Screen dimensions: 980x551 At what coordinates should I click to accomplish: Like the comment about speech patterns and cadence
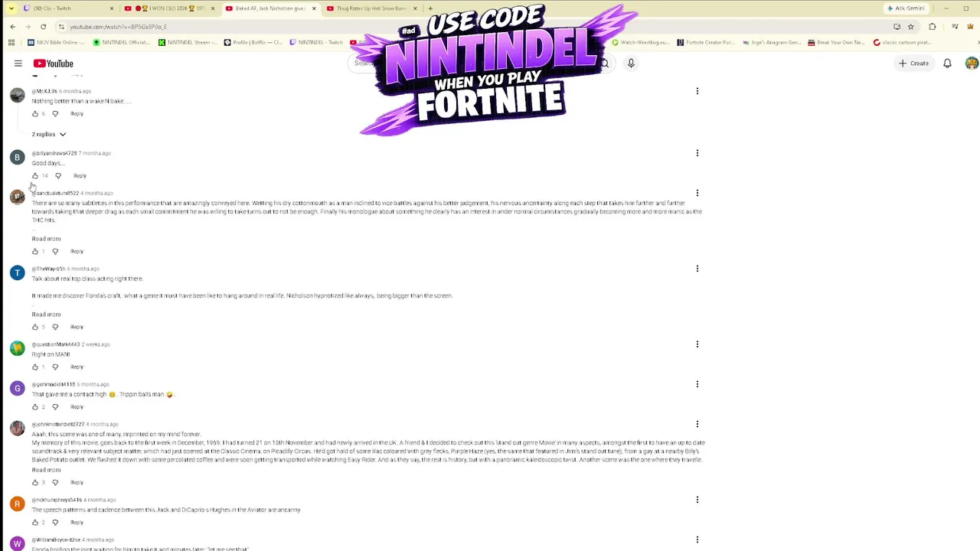point(35,522)
